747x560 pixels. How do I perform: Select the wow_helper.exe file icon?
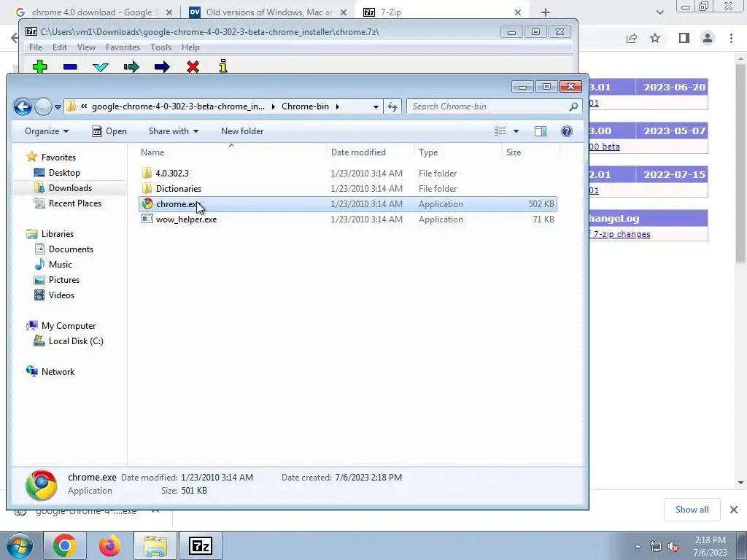(147, 219)
